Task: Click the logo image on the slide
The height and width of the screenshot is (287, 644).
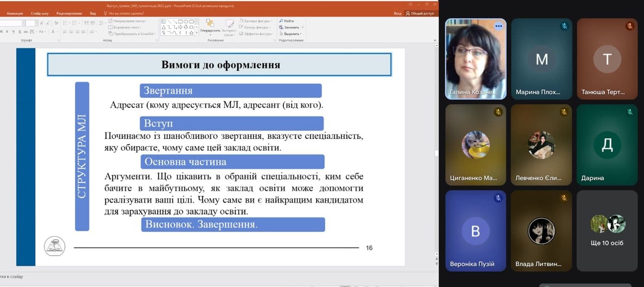Action: (x=55, y=246)
